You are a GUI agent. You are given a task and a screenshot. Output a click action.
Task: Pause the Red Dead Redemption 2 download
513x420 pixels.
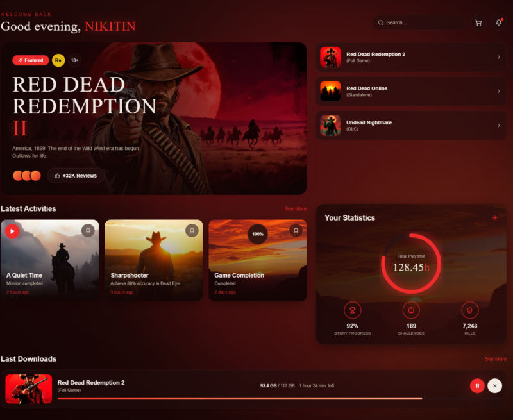(x=477, y=386)
